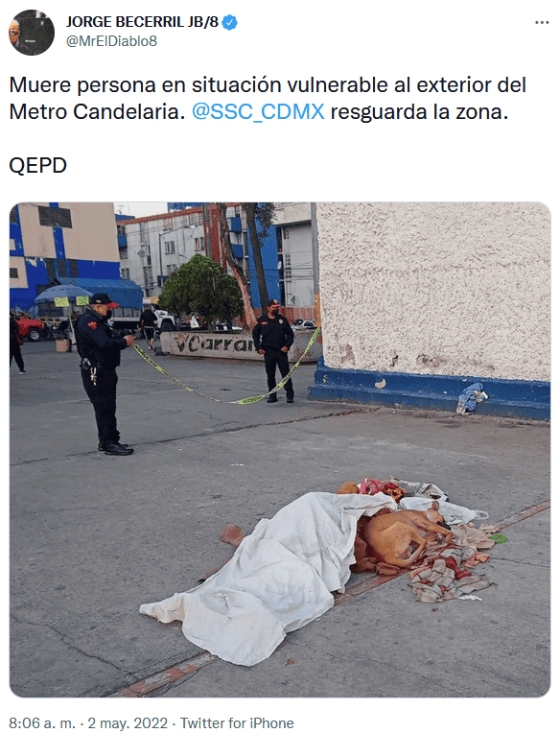Click the 2 may. 2022 date
Screen dimensions: 560x733
128,722
